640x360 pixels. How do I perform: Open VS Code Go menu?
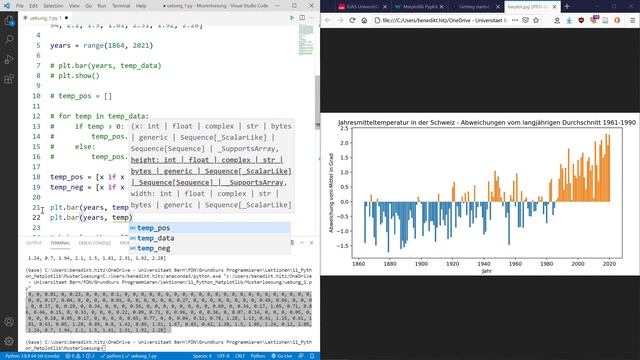click(x=89, y=6)
